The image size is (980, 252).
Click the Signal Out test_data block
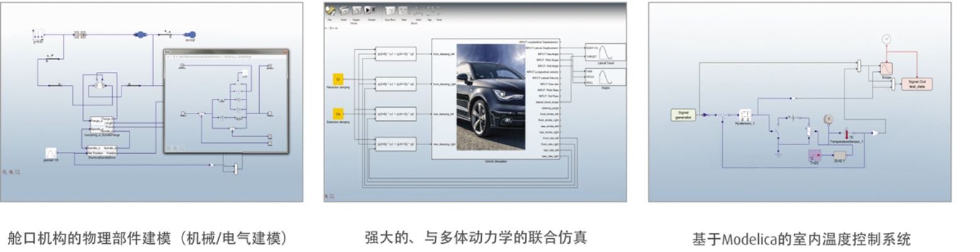pyautogui.click(x=916, y=84)
